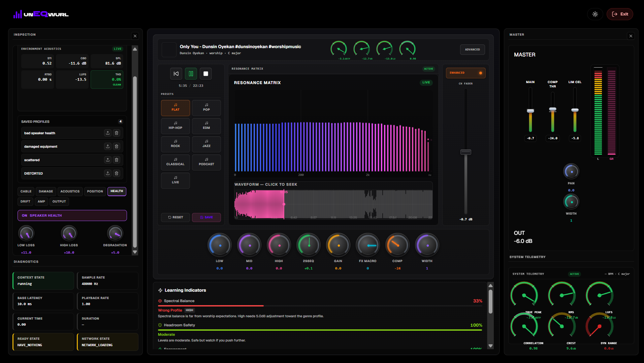Stop playback with square icon

(206, 74)
